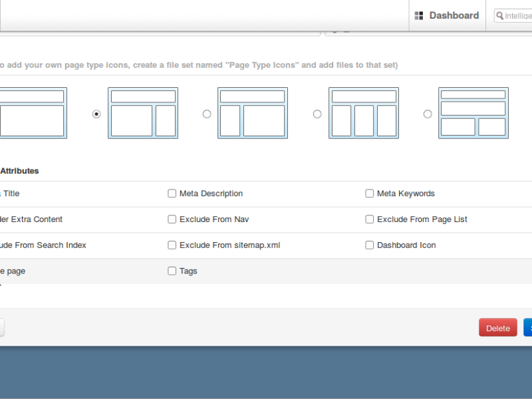This screenshot has height=399, width=532.
Task: Click the Exclude From Search Index label
Action: click(43, 245)
